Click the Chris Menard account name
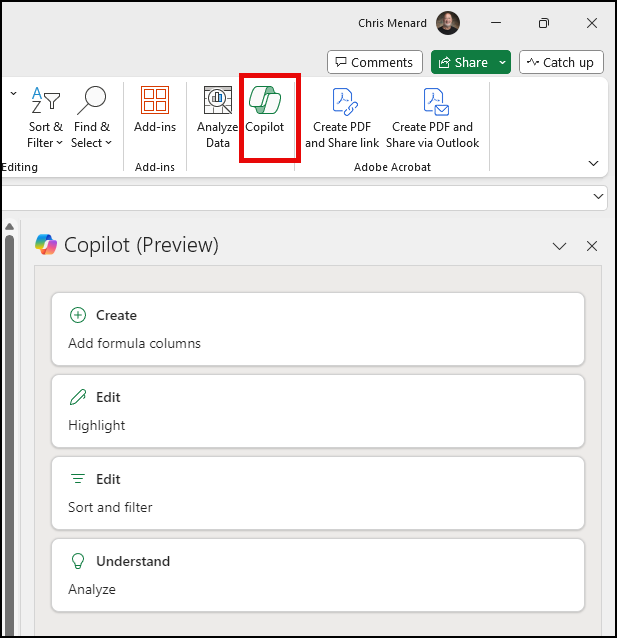This screenshot has height=638, width=617. (392, 23)
